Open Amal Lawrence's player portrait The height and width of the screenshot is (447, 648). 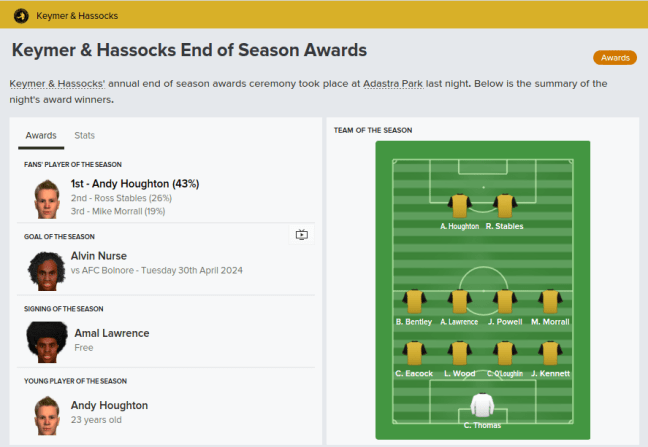(41, 341)
